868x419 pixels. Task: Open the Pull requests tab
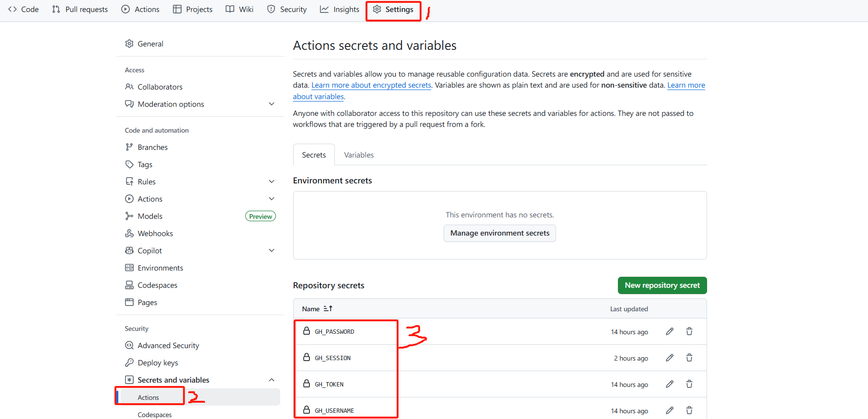[80, 10]
